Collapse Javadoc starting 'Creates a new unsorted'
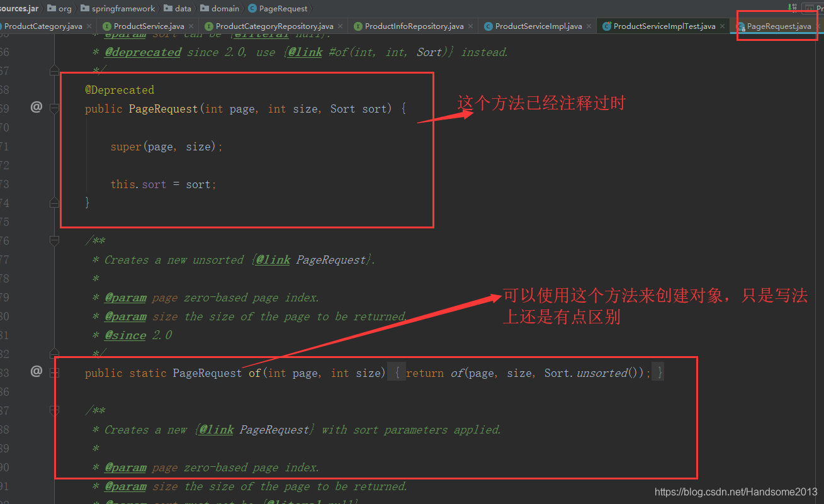Screen dimensions: 824x504 [x=54, y=240]
